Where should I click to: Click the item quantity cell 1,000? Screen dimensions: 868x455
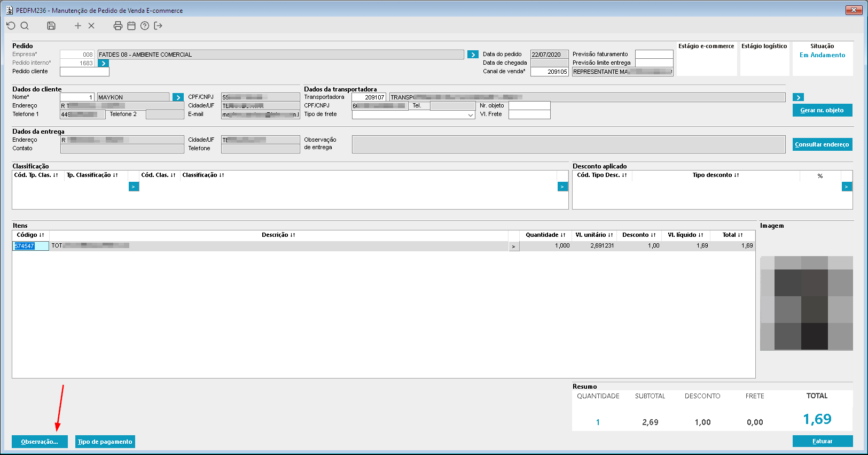[545, 246]
